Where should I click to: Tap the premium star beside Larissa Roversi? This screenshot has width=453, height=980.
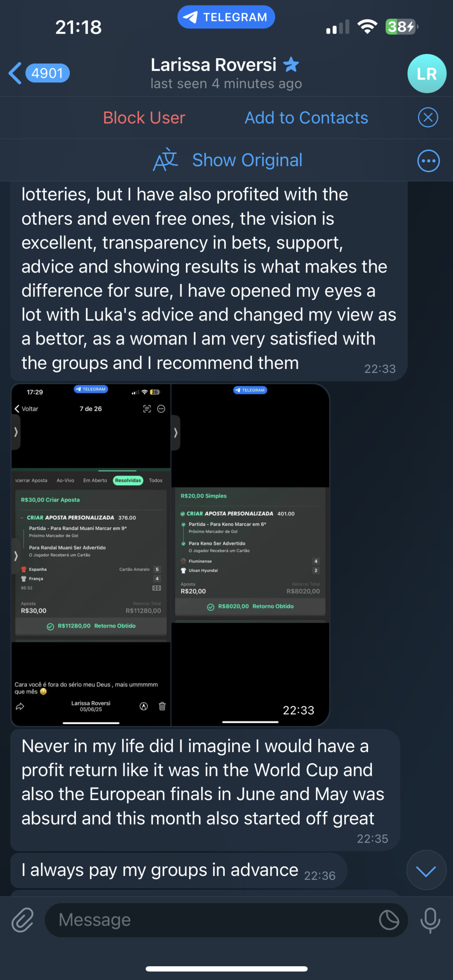(291, 64)
